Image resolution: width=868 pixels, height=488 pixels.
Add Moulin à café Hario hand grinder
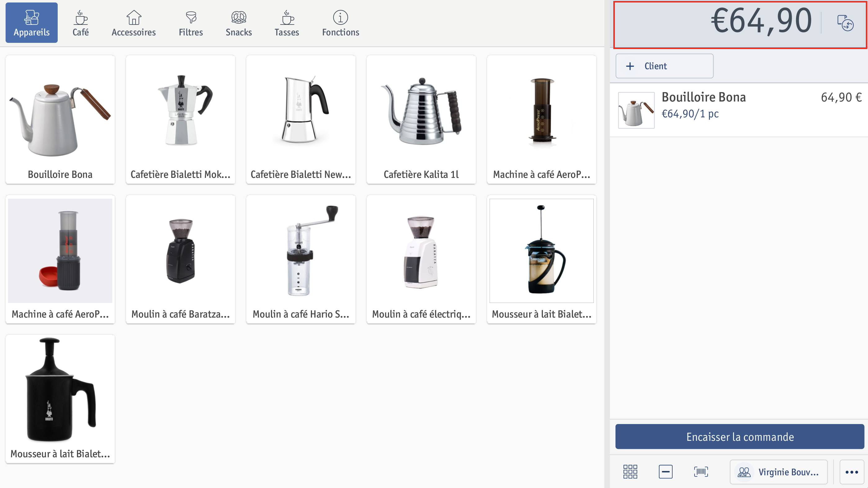(x=301, y=259)
